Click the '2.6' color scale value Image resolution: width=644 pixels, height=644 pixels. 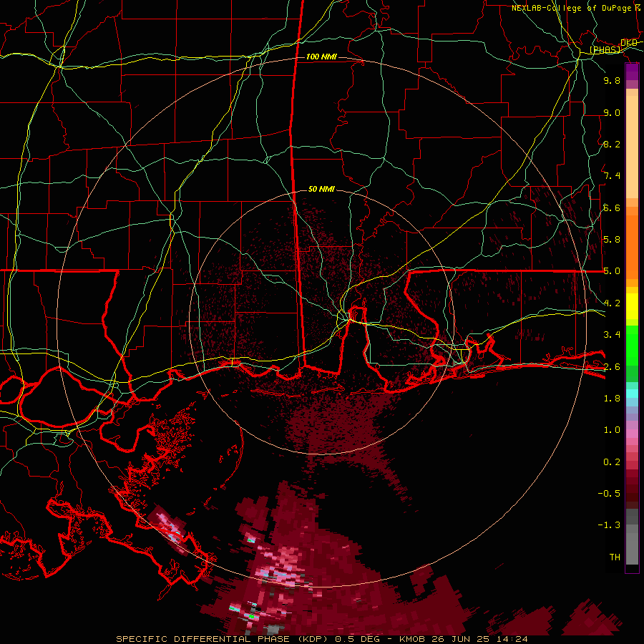pos(612,367)
